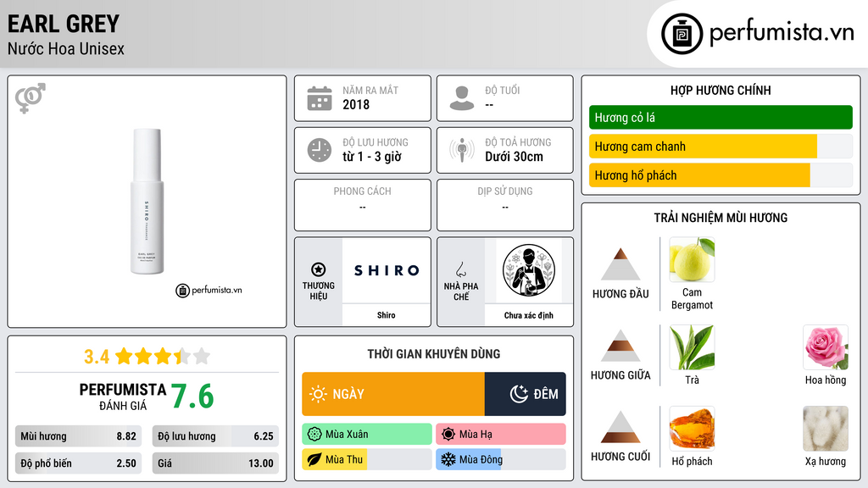Click the longevity value từ 1 - 3 giờ

pyautogui.click(x=372, y=157)
